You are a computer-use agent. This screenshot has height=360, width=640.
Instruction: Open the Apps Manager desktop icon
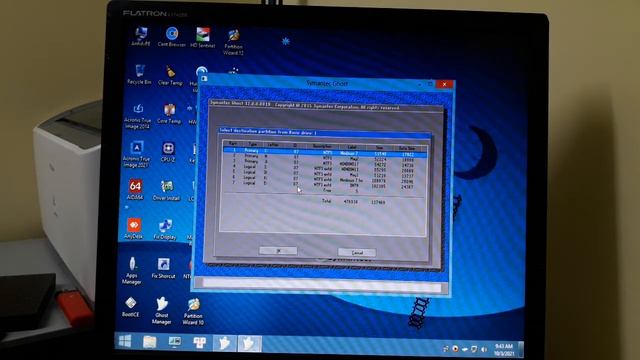[x=131, y=270]
